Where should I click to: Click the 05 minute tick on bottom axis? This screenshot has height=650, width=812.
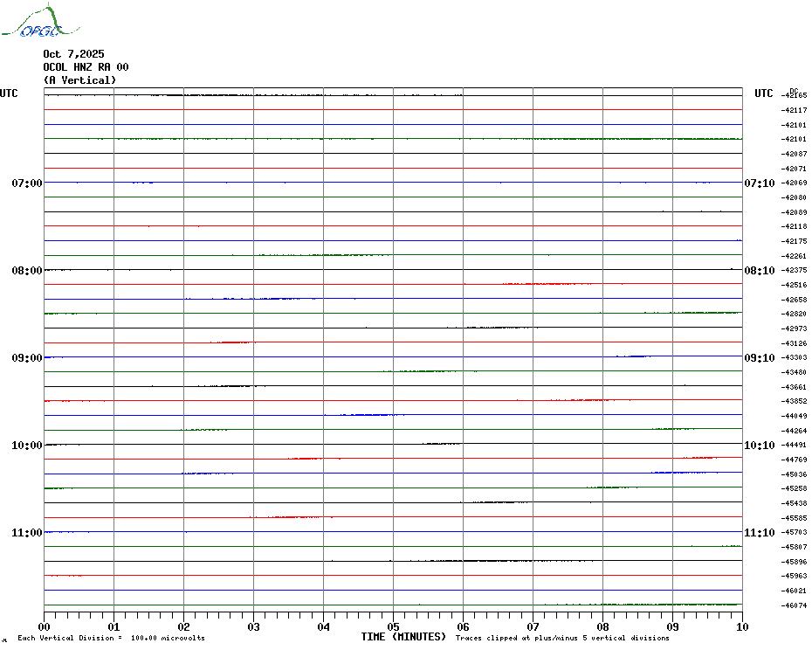click(x=393, y=626)
